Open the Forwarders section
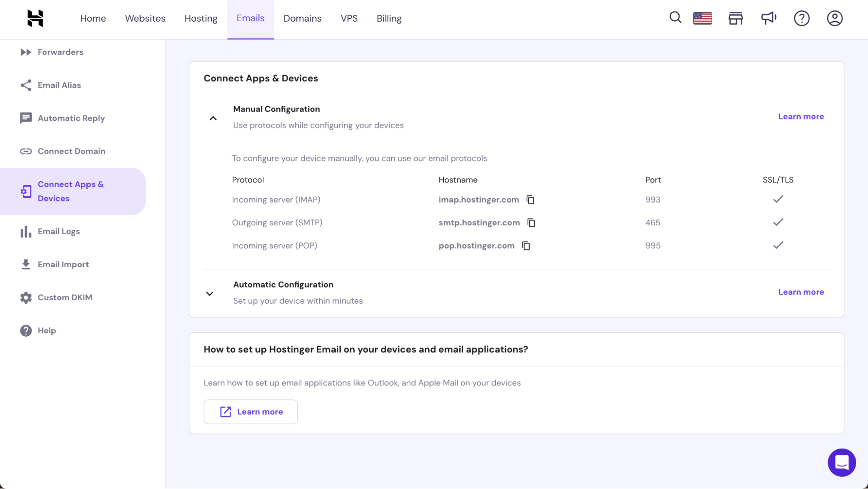The height and width of the screenshot is (489, 868). point(60,52)
